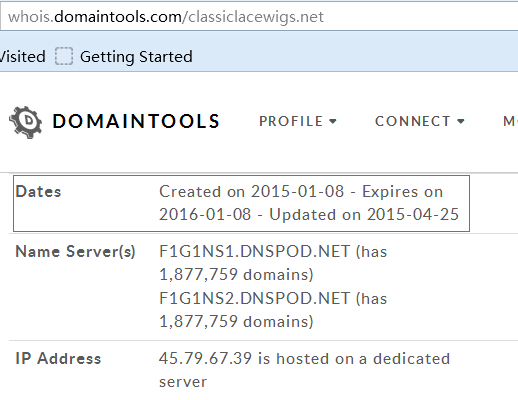Click the Created on 2015-01-08 date text
This screenshot has width=518, height=400.
click(x=252, y=192)
